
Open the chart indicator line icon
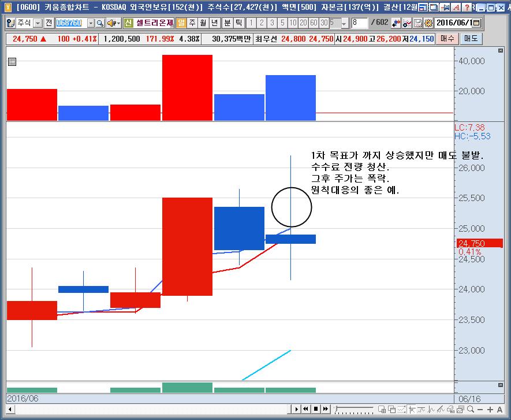[x=406, y=23]
